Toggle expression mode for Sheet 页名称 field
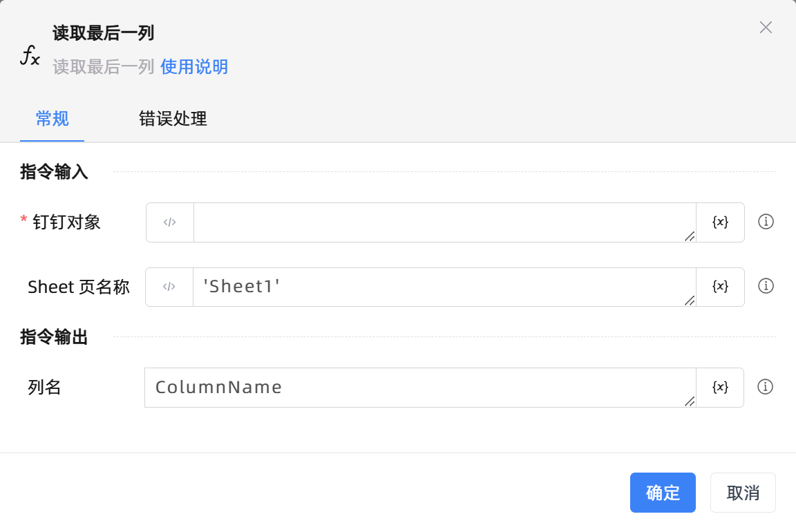The width and height of the screenshot is (796, 532). click(169, 287)
